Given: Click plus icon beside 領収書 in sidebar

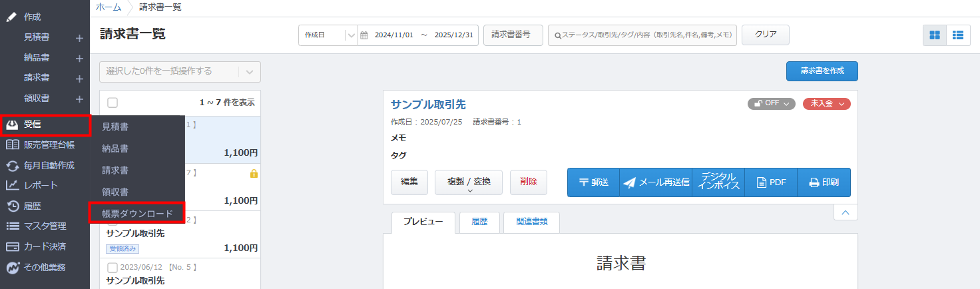Looking at the screenshot, I should 79,99.
